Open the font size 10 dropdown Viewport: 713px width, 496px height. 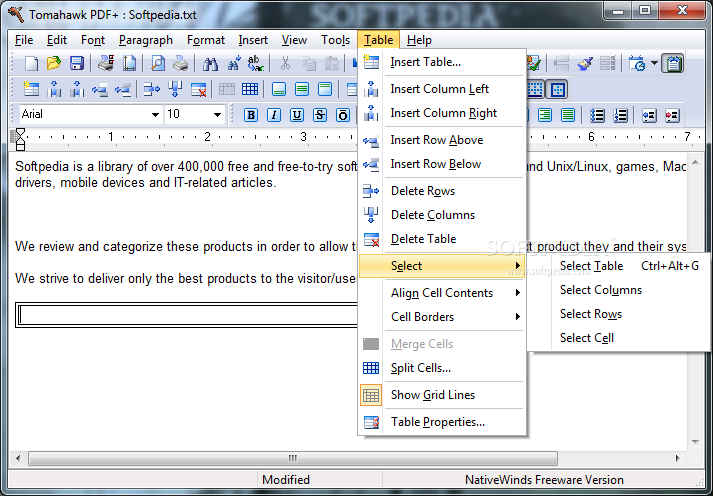(217, 115)
